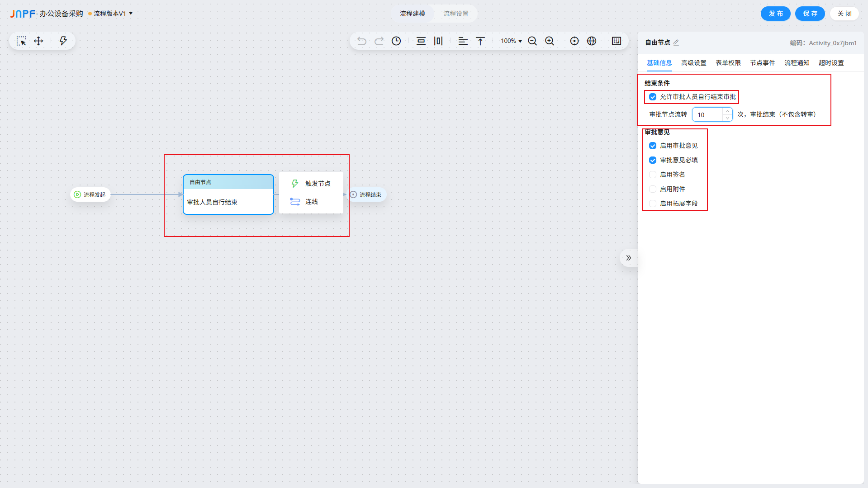Collapse the right properties panel
Image resolution: width=868 pixels, height=488 pixels.
(628, 258)
